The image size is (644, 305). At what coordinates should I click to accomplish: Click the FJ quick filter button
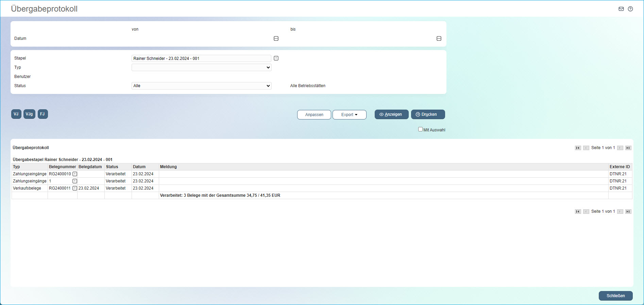pyautogui.click(x=43, y=114)
